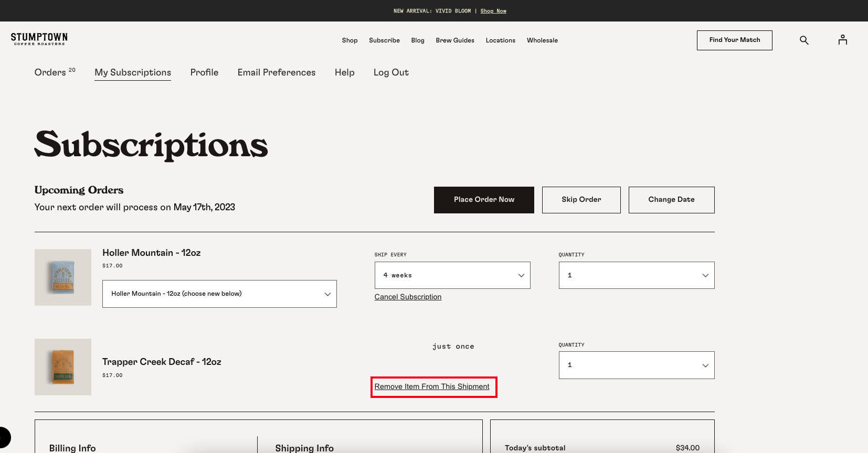Switch to the Orders tab

[x=55, y=72]
